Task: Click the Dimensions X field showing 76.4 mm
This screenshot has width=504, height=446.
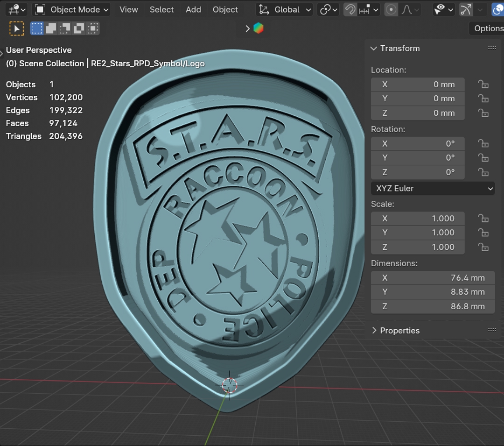Action: [x=418, y=278]
